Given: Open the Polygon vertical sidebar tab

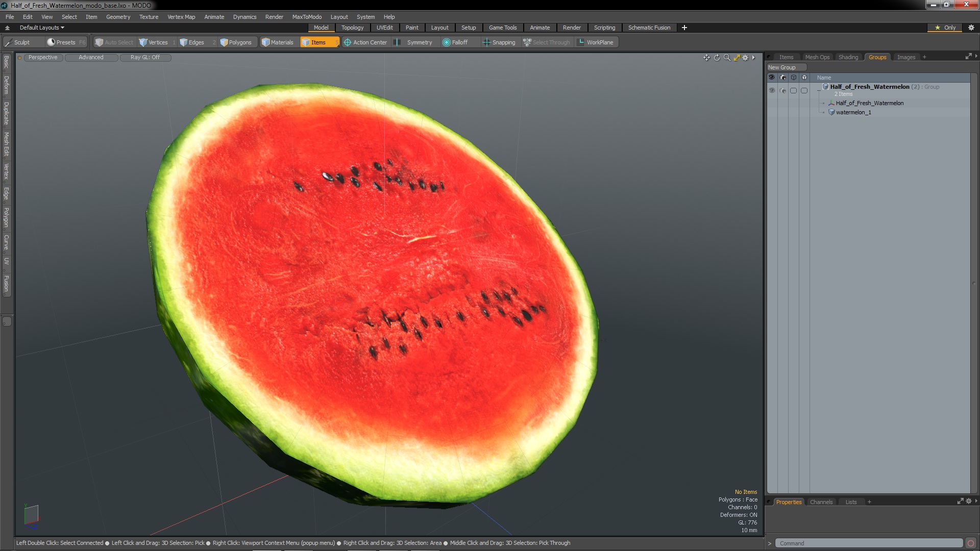Looking at the screenshot, I should pos(6,217).
